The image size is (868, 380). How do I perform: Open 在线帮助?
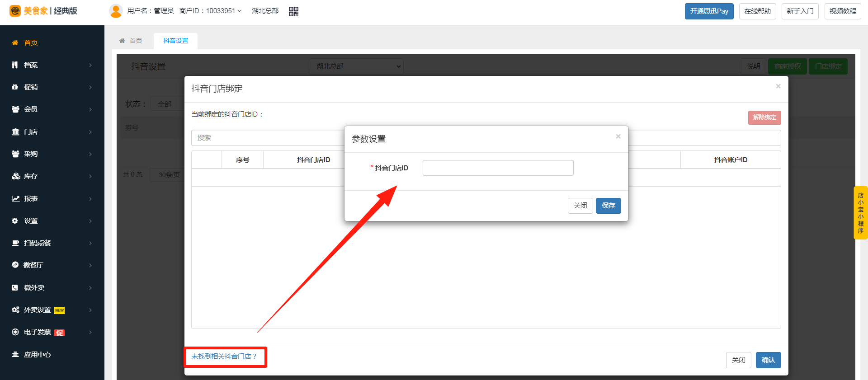point(758,11)
